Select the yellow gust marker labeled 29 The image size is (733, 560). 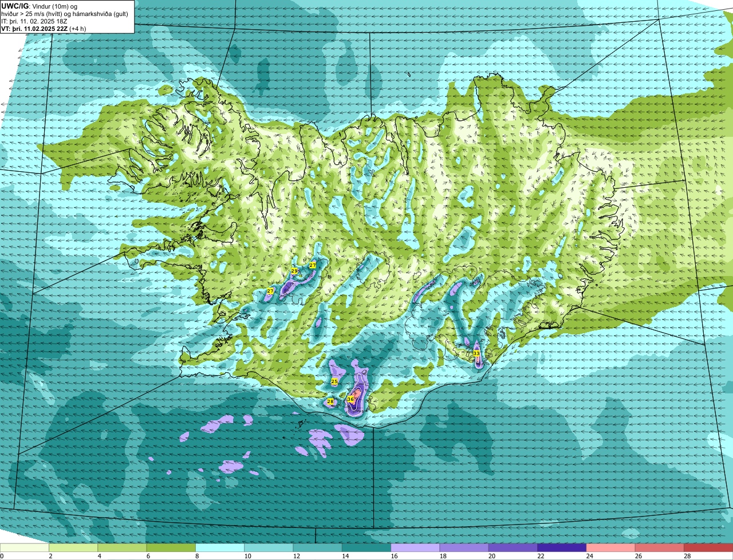point(294,271)
